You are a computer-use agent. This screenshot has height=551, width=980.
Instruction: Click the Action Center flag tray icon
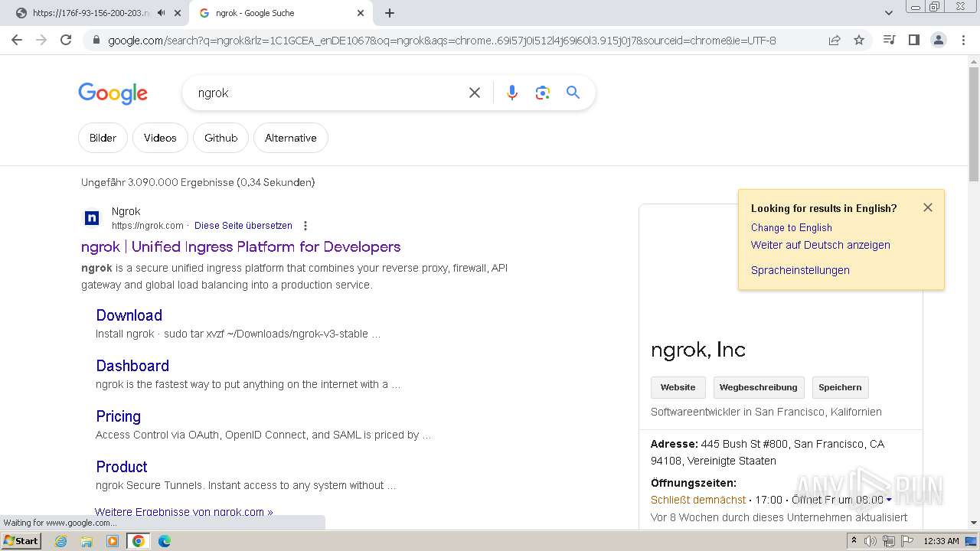pos(907,541)
